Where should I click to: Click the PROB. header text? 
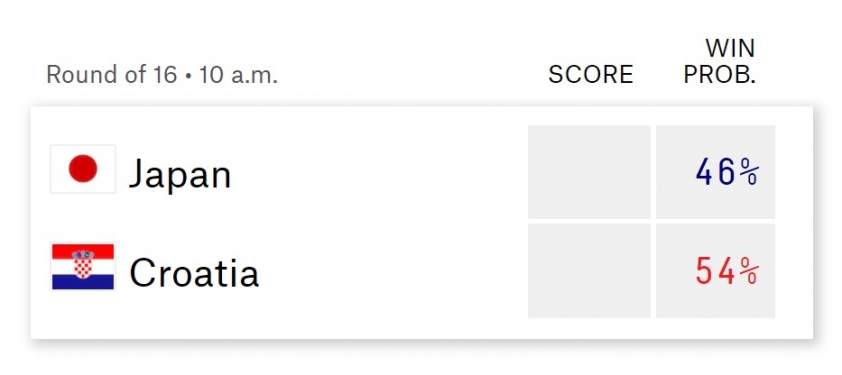[720, 75]
